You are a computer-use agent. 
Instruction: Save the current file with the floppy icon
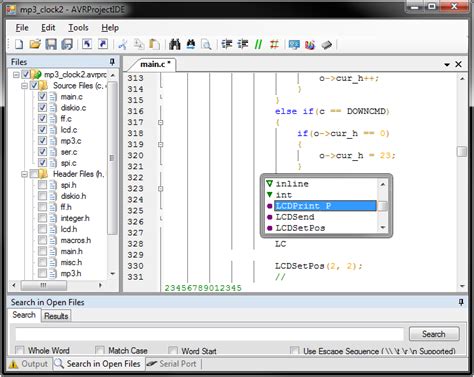[51, 44]
